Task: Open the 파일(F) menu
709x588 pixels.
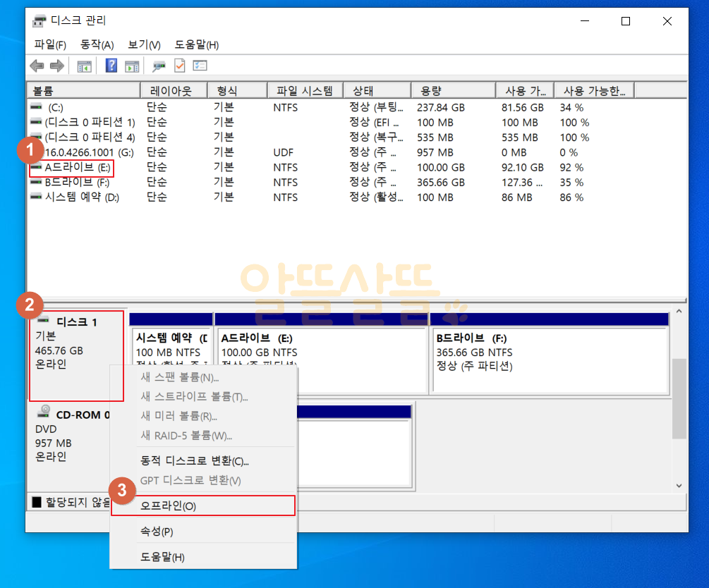Action: pyautogui.click(x=50, y=44)
